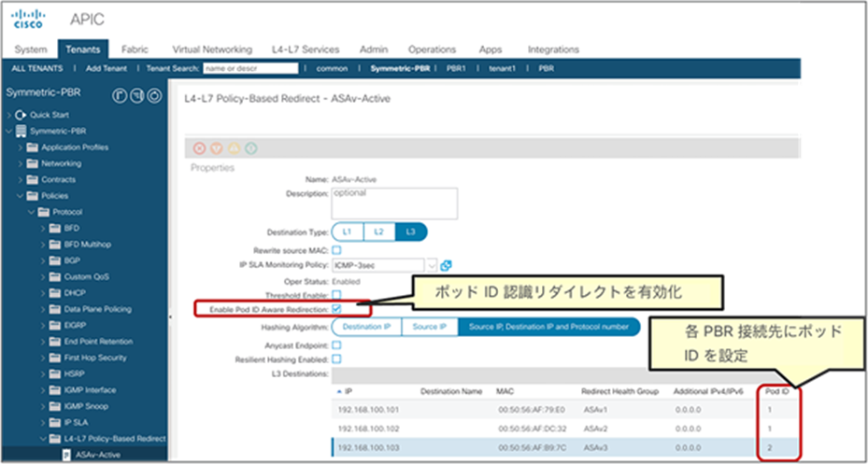The height and width of the screenshot is (464, 868).
Task: Click Add Tenant link
Action: [x=107, y=68]
